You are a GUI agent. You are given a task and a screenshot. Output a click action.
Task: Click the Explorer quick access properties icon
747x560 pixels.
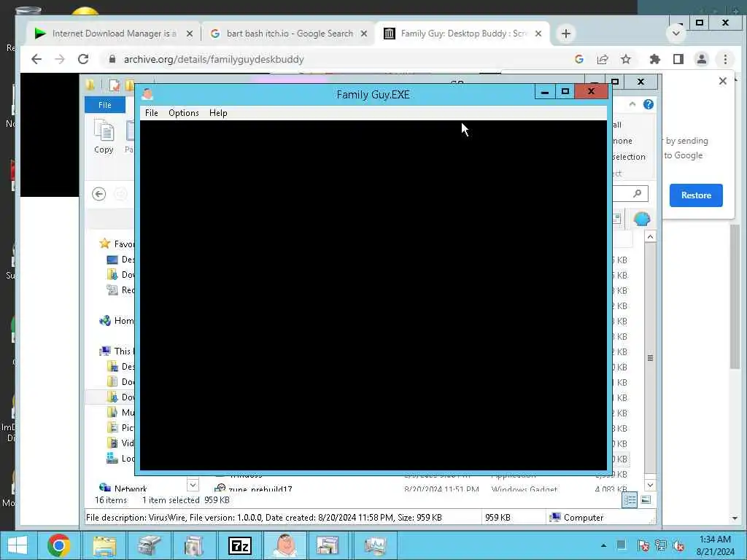pyautogui.click(x=115, y=85)
